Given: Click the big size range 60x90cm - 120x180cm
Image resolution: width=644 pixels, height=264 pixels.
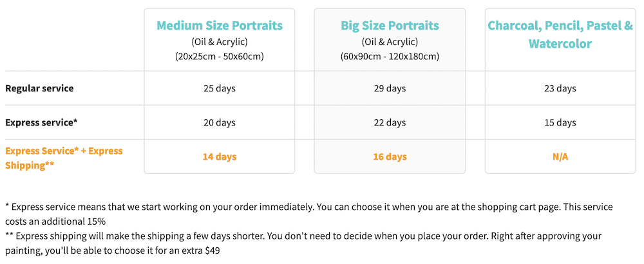Looking at the screenshot, I should (390, 56).
